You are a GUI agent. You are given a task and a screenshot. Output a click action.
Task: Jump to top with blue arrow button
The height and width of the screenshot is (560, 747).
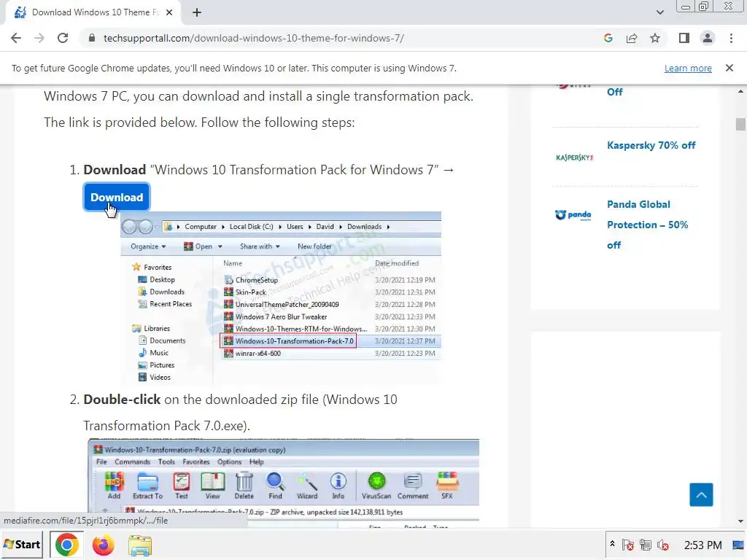pos(701,495)
